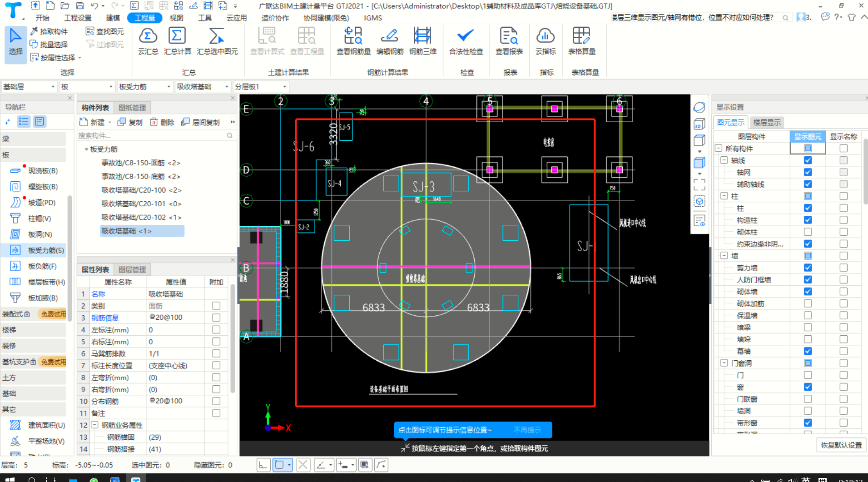Click the rotate view orbit icon
This screenshot has width=868, height=482.
click(699, 108)
